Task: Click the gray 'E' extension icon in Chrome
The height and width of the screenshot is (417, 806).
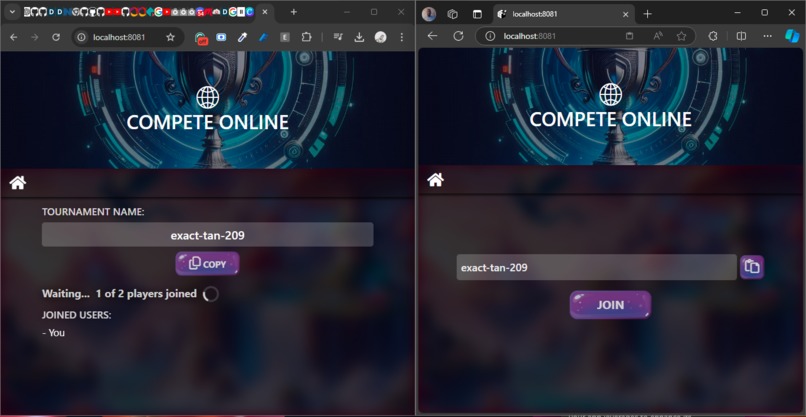Action: pos(285,37)
